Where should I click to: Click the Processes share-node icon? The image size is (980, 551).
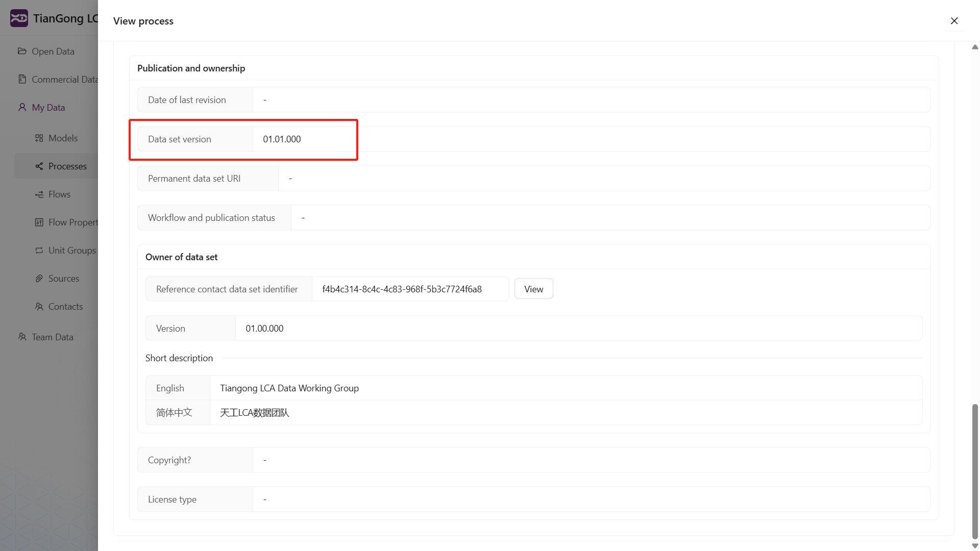point(39,166)
